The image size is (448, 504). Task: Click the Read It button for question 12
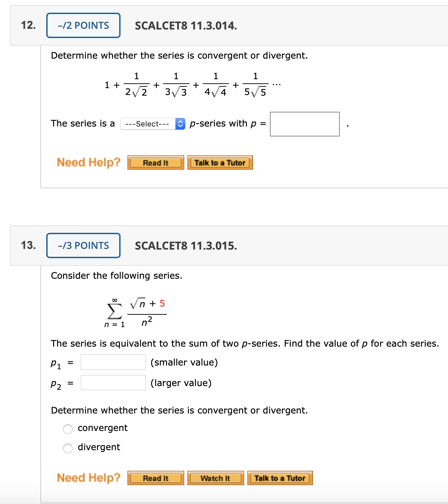click(155, 163)
